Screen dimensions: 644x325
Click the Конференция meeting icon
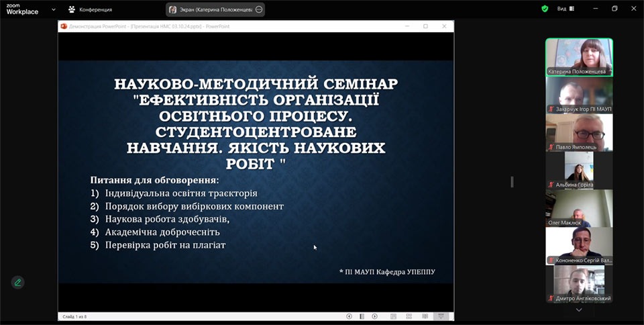[72, 9]
